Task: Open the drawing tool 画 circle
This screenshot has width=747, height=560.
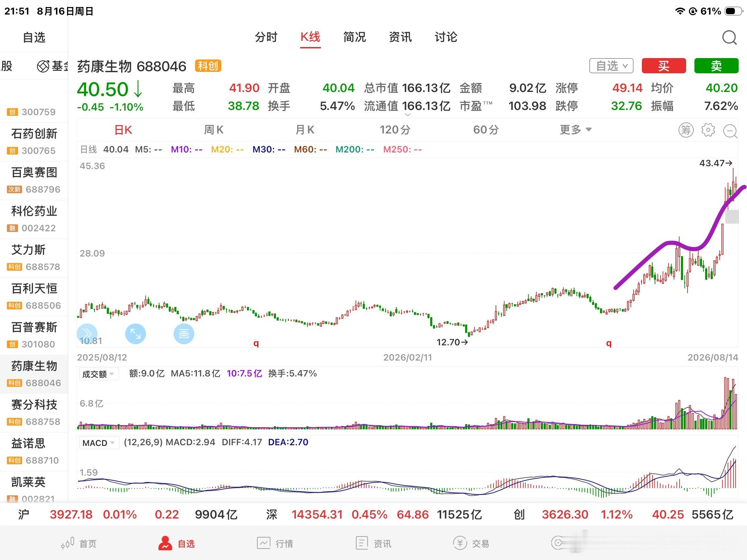Action: coord(184,334)
